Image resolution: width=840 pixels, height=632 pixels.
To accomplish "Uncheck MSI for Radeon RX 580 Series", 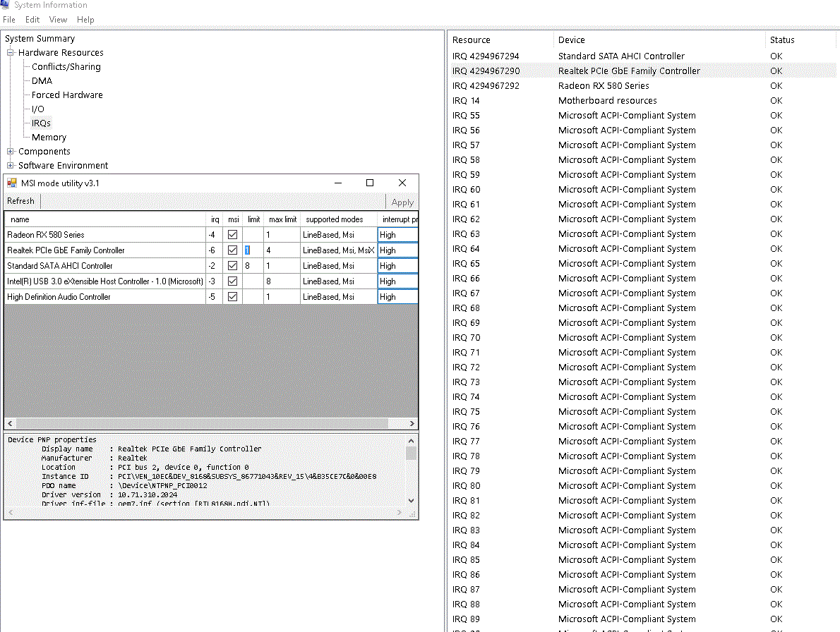I will tap(233, 235).
